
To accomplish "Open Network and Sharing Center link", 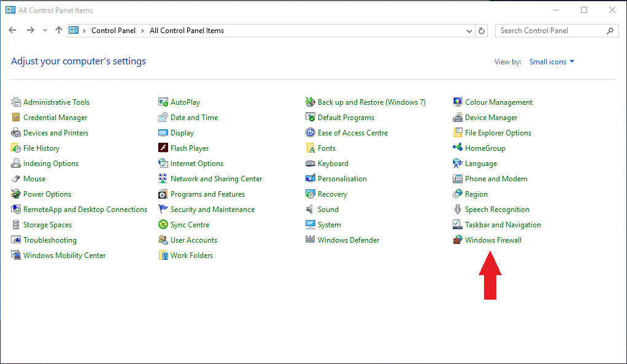I will point(216,179).
